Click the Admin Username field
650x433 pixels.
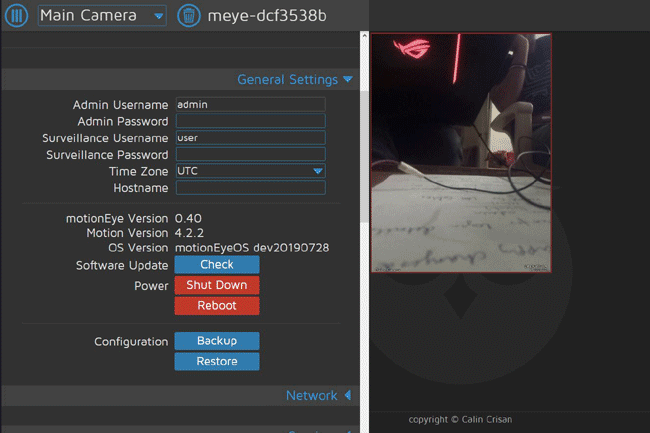pyautogui.click(x=251, y=104)
